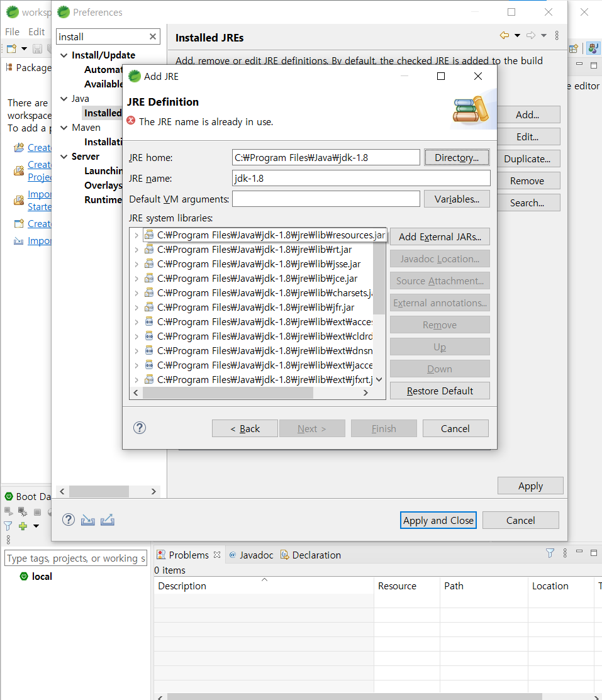Minimize the Problems view panel
This screenshot has width=602, height=700.
click(579, 552)
